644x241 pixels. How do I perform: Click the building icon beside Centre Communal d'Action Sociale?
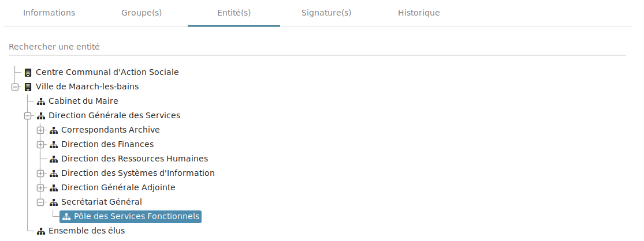click(x=28, y=73)
